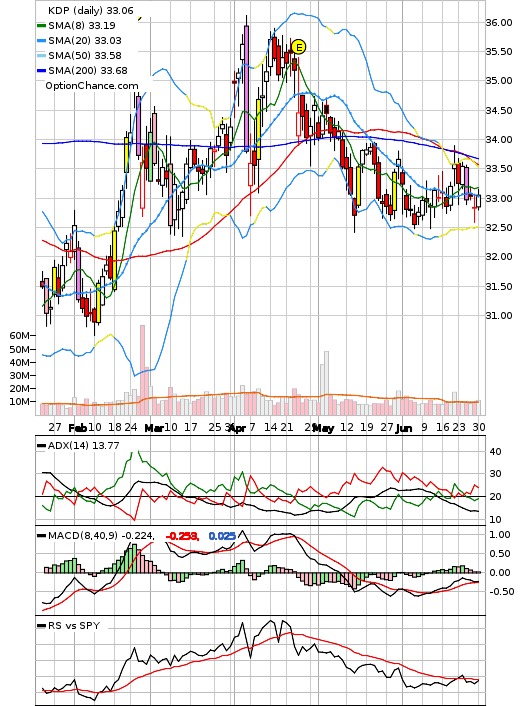Click the 33.50 price axis label
This screenshot has height=706, width=526.
[x=499, y=169]
